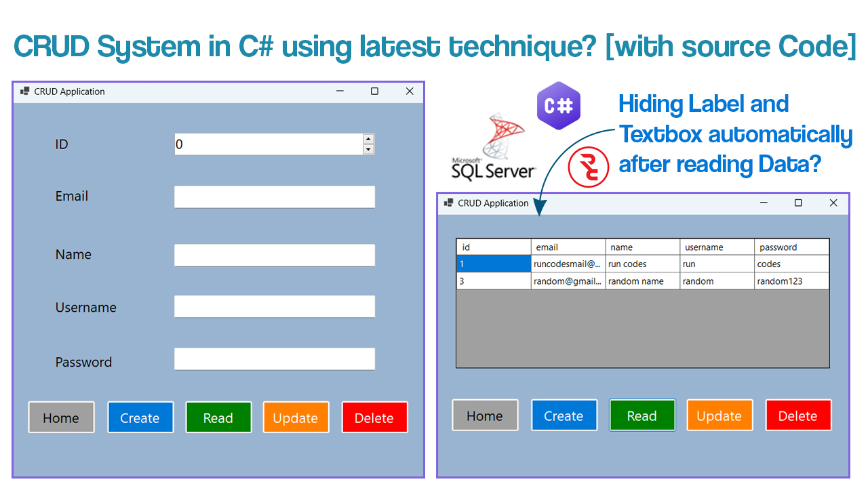Screen dimensions: 868x488
Task: Click the gray Home button in left window
Action: (61, 418)
